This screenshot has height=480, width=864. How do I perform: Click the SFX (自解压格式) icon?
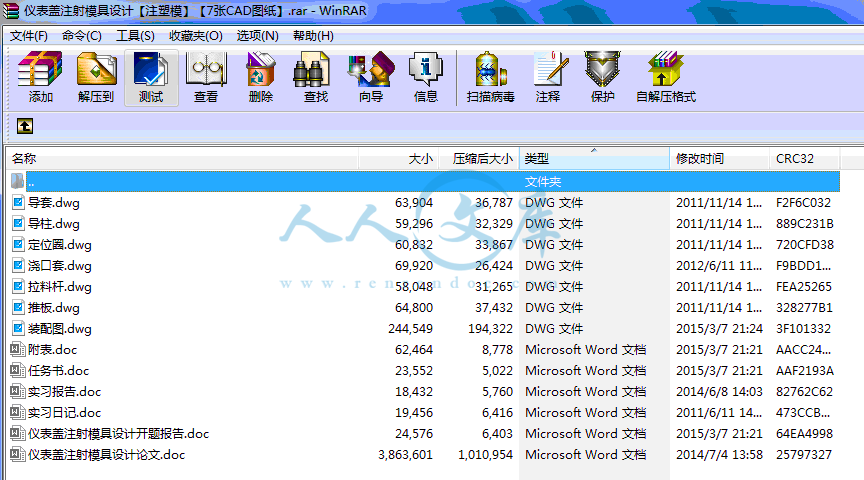point(666,69)
